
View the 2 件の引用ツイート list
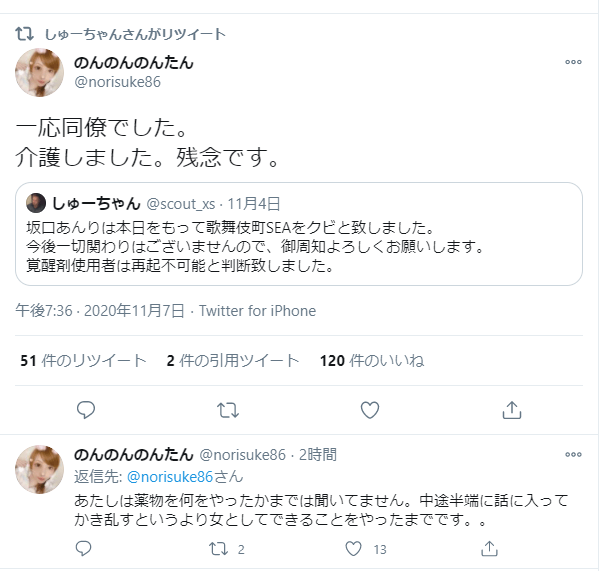coord(232,361)
